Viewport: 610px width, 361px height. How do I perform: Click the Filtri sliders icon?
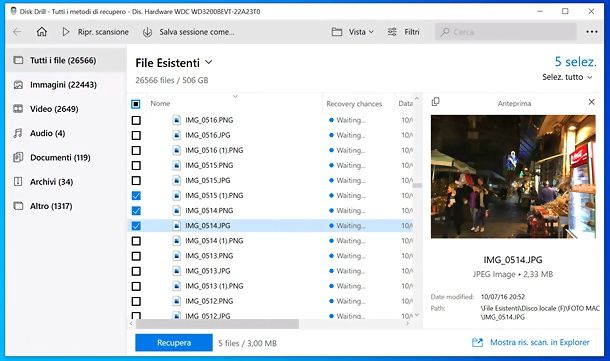(392, 32)
